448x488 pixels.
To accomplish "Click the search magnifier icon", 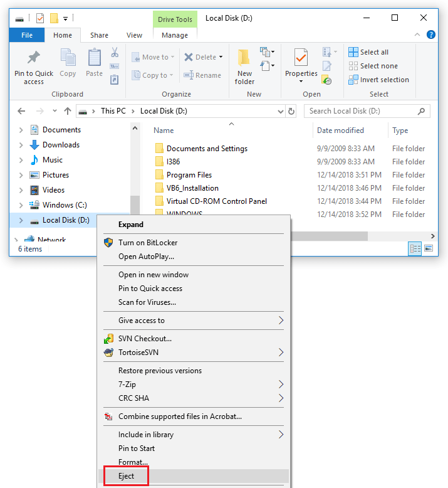I will [421, 111].
